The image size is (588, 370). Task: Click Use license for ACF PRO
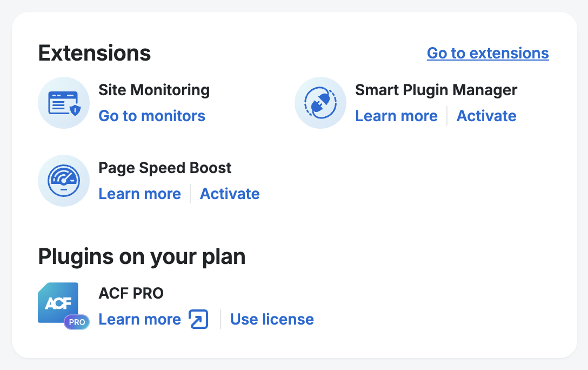272,319
